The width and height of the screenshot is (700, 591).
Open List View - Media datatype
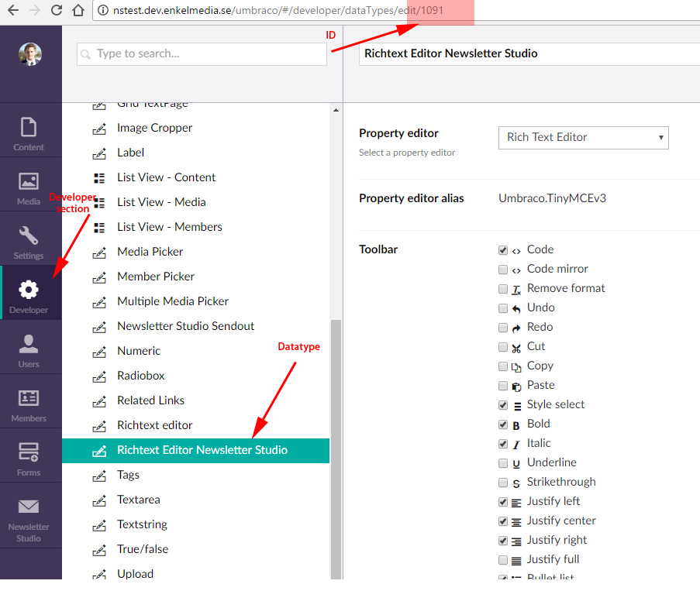(161, 202)
